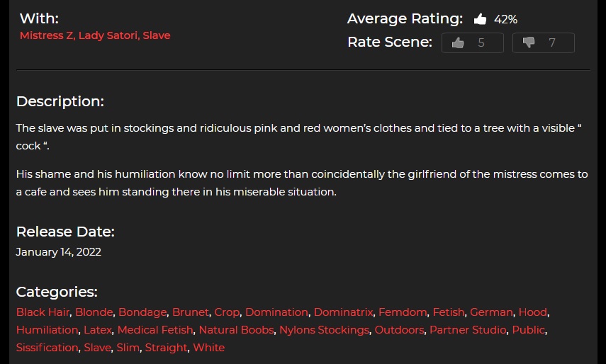Viewport: 606px width, 364px height.
Task: Open the Partner Studio category
Action: point(468,329)
